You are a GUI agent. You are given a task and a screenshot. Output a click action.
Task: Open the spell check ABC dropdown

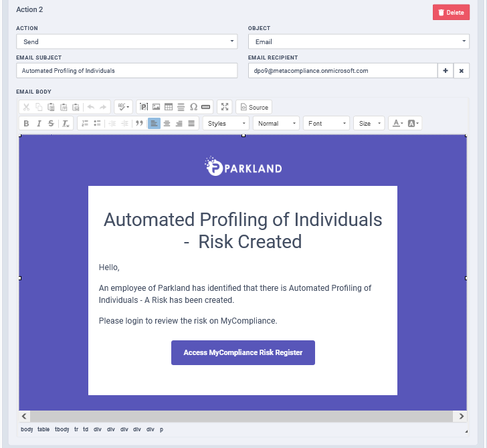click(x=123, y=107)
